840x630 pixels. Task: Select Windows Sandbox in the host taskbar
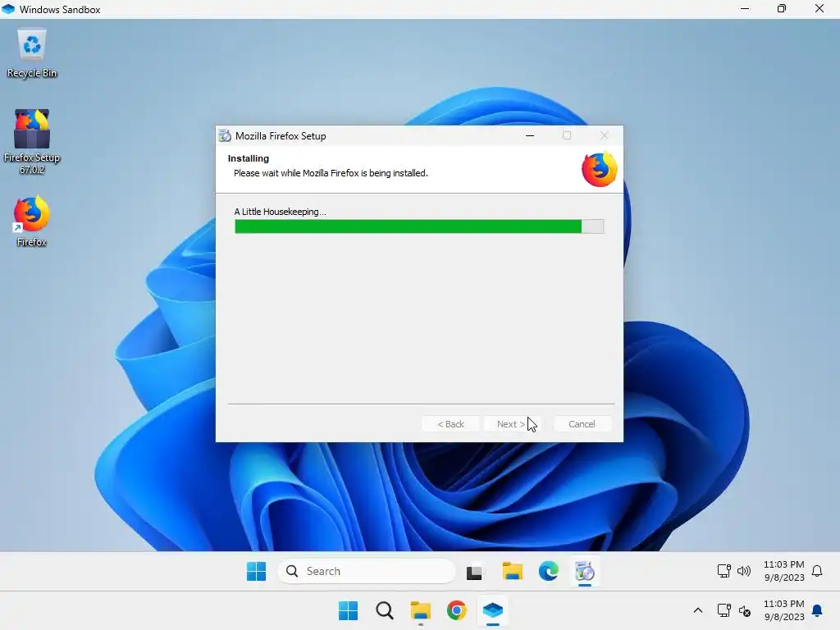(493, 610)
